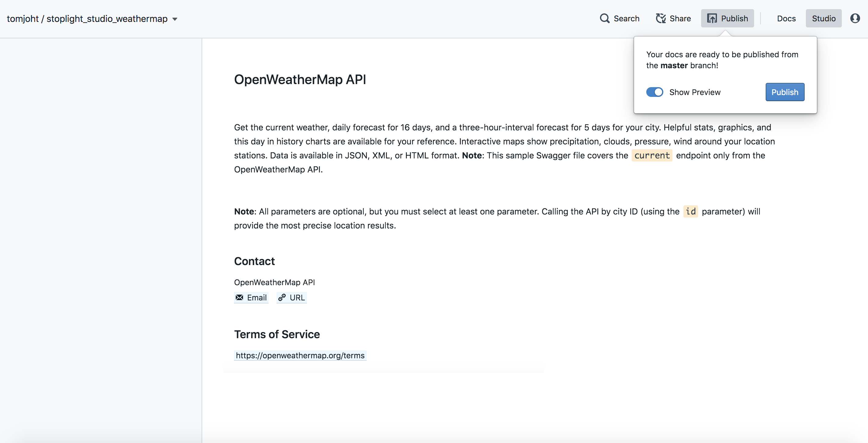Toggle the Show Preview switch
The image size is (868, 443).
coord(655,92)
